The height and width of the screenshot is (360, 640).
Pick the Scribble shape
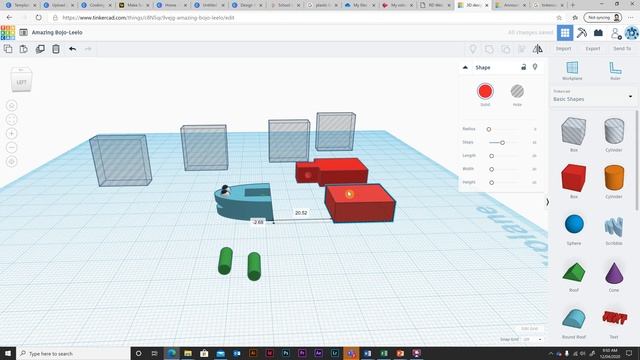point(614,228)
